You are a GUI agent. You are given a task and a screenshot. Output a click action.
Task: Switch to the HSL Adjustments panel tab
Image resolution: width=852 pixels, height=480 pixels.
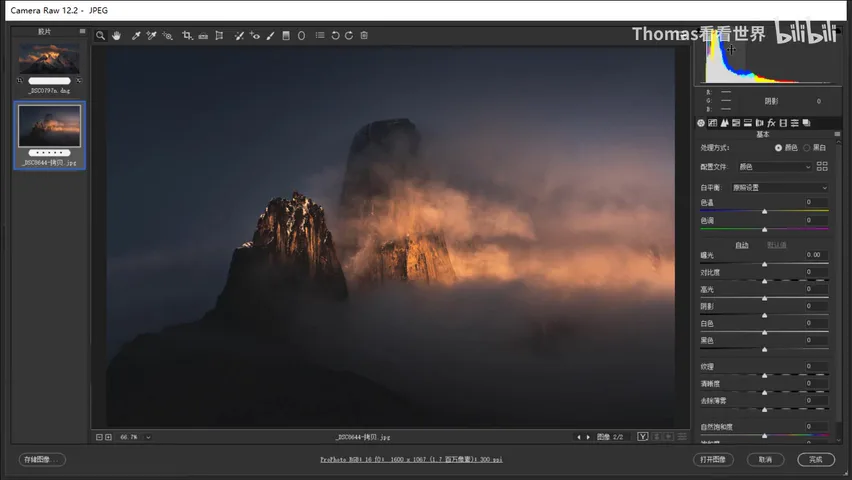pos(736,123)
